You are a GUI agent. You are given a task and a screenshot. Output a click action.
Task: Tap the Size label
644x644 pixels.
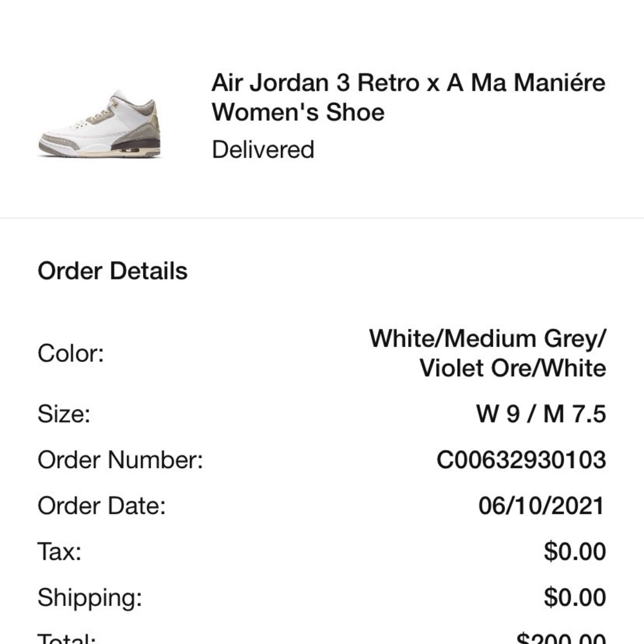(x=64, y=413)
